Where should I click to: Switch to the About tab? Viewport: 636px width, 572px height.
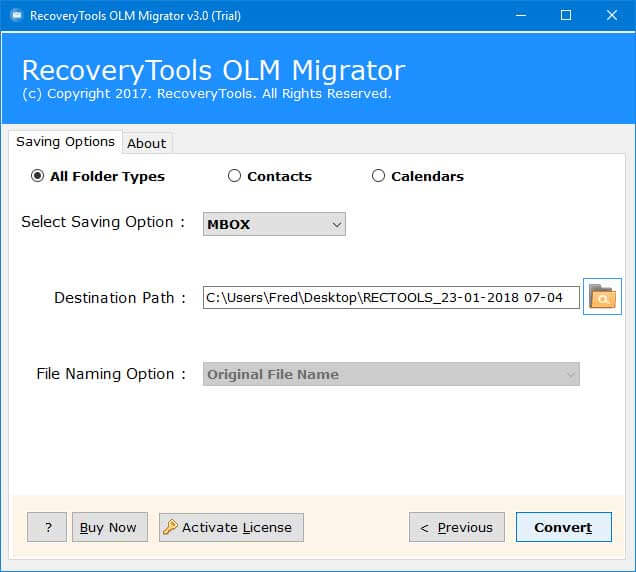pos(147,143)
